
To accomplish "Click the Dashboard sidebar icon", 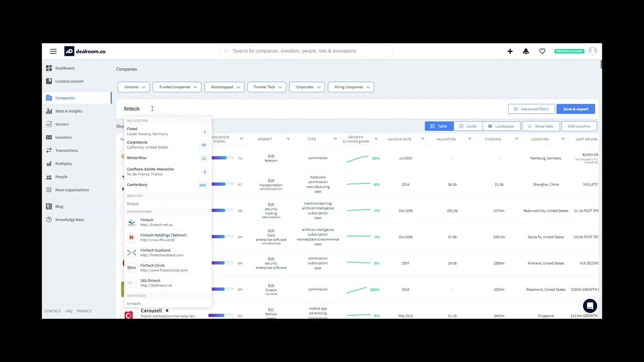I will click(x=49, y=68).
